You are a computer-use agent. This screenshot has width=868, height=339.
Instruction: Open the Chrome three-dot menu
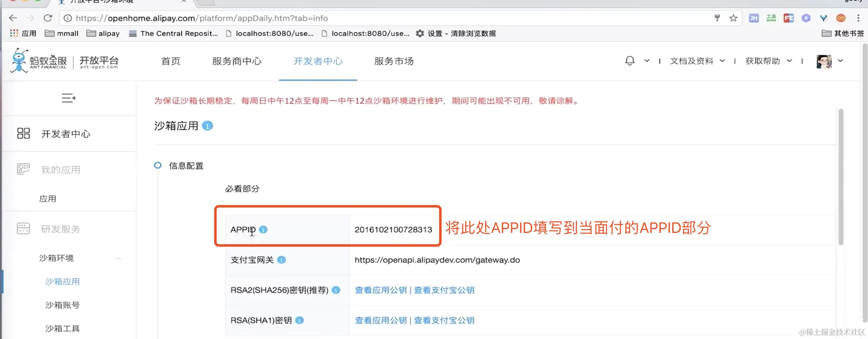pos(858,18)
